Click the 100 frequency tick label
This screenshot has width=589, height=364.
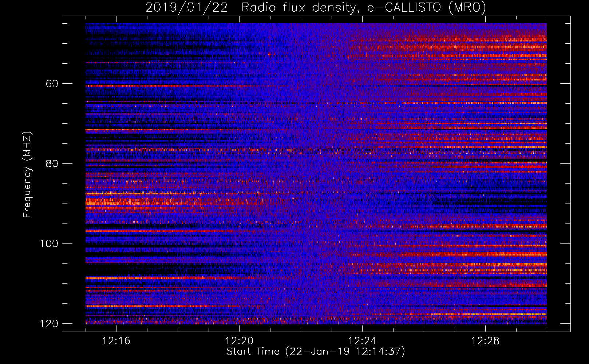[49, 244]
